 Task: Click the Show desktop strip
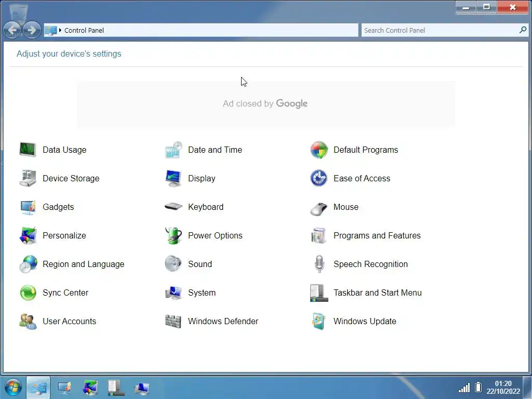[x=527, y=387]
